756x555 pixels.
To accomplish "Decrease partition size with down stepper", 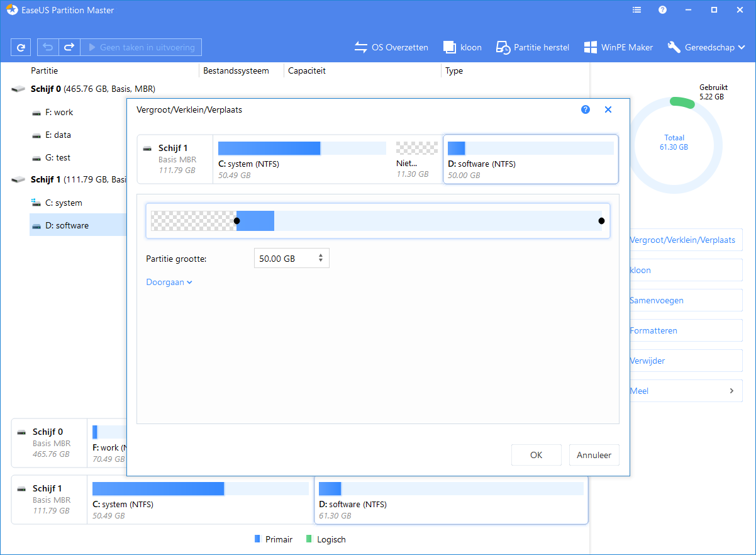I will coord(321,261).
